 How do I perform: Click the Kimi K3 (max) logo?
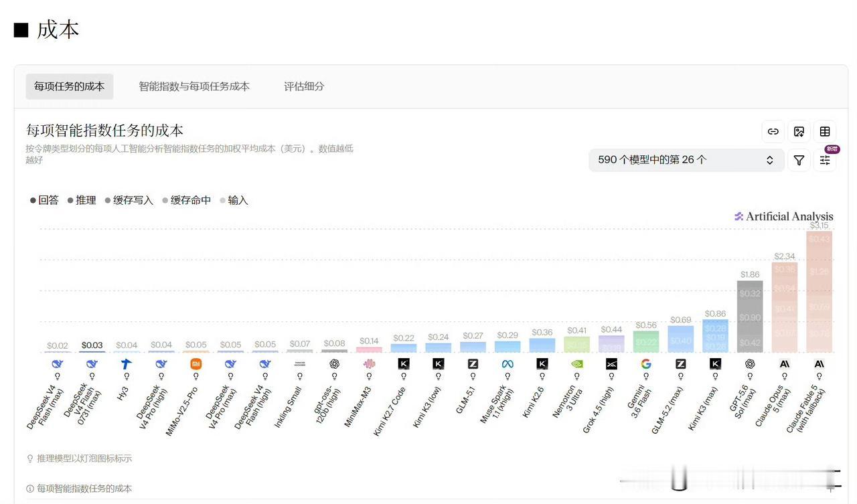click(x=715, y=364)
